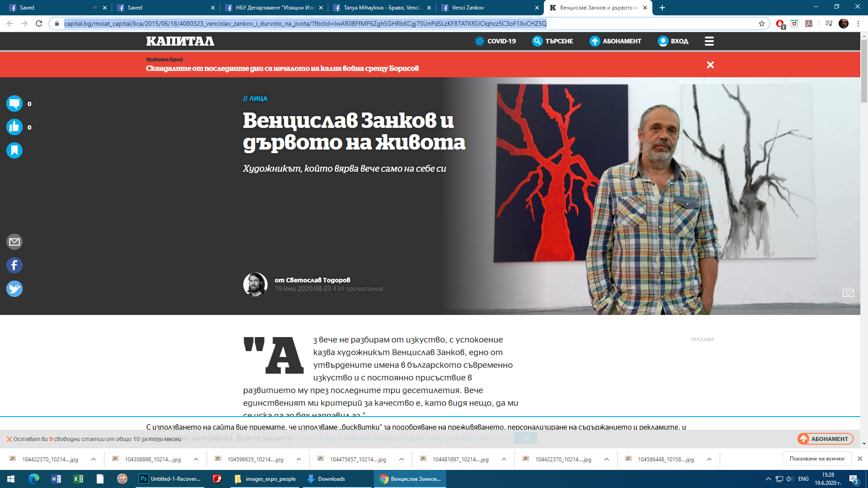
Task: Close the Venci Zankov tab
Action: (x=537, y=8)
